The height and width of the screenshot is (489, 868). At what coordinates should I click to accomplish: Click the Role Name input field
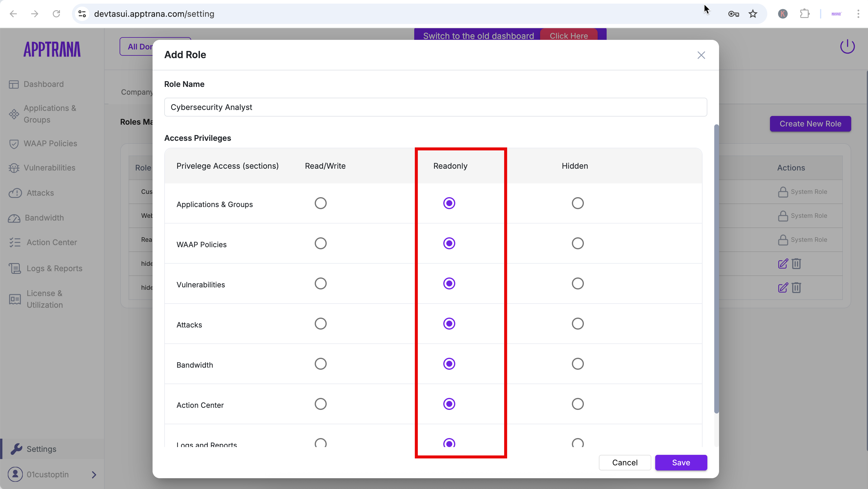point(435,107)
